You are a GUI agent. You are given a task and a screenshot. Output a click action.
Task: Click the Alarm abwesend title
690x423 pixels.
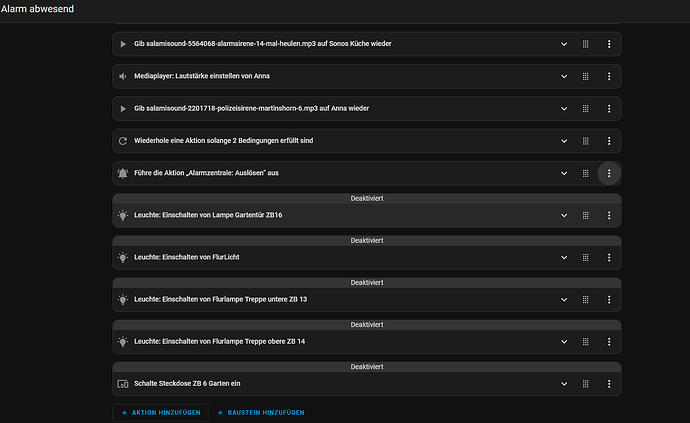click(x=37, y=9)
